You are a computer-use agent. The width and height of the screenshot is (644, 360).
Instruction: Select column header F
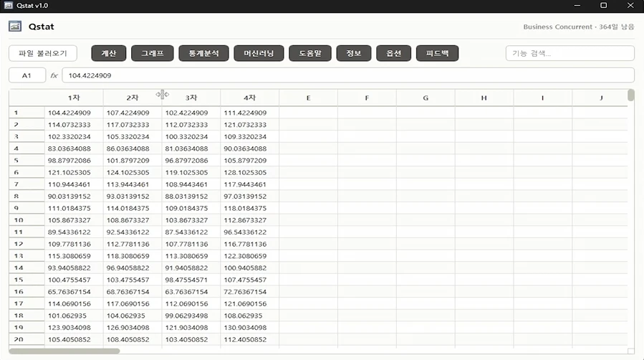click(367, 98)
